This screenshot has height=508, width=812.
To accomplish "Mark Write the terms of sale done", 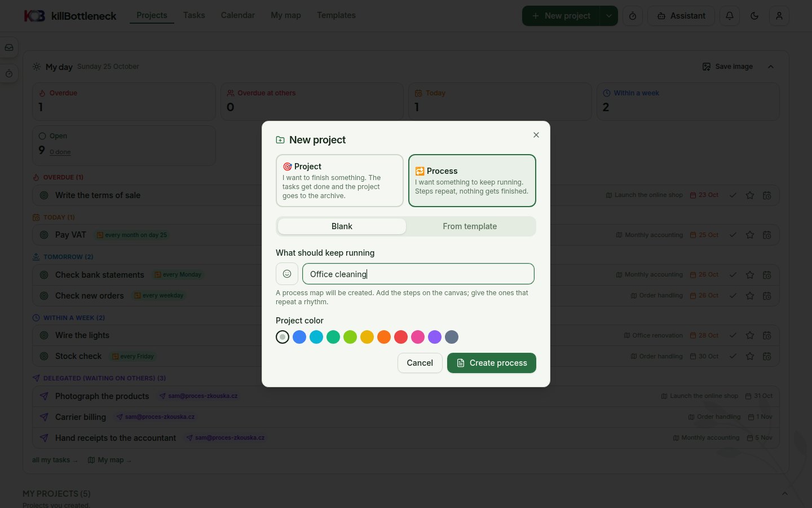I will click(733, 195).
